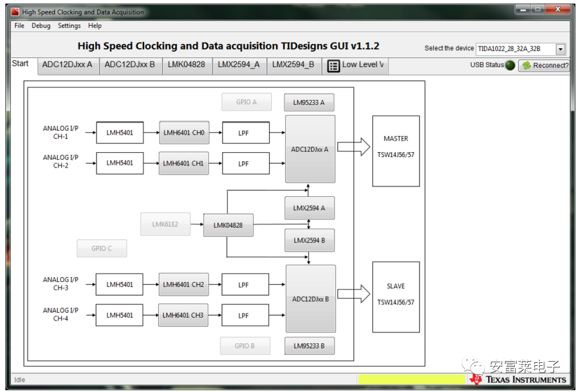Click the green USB Status indicator light

coord(510,65)
